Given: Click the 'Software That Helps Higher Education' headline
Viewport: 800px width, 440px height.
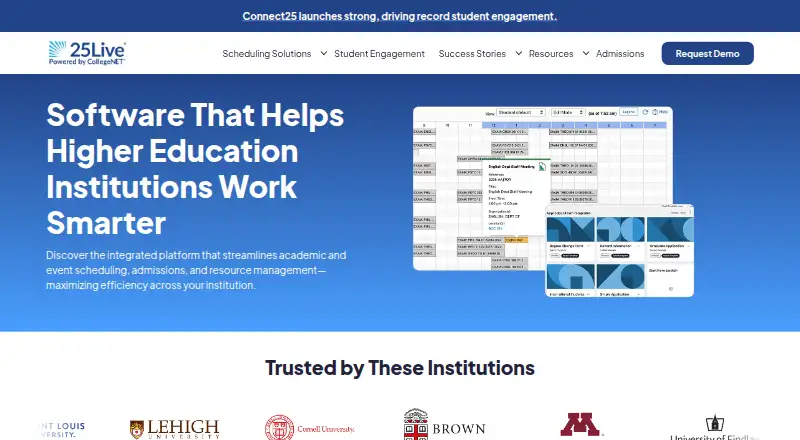Looking at the screenshot, I should point(195,168).
